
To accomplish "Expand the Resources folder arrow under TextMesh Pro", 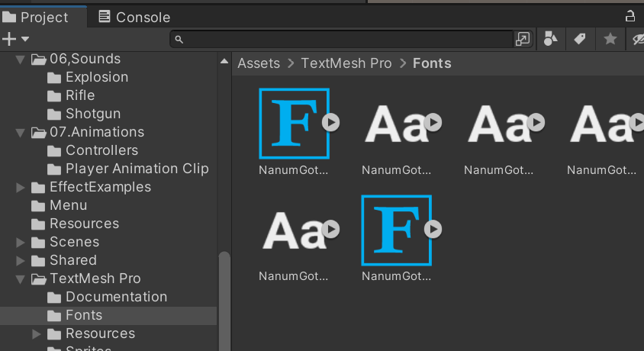I will click(36, 334).
